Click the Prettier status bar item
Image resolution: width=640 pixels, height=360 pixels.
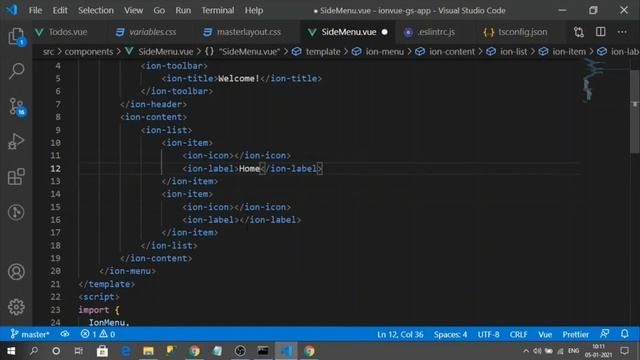[576, 334]
